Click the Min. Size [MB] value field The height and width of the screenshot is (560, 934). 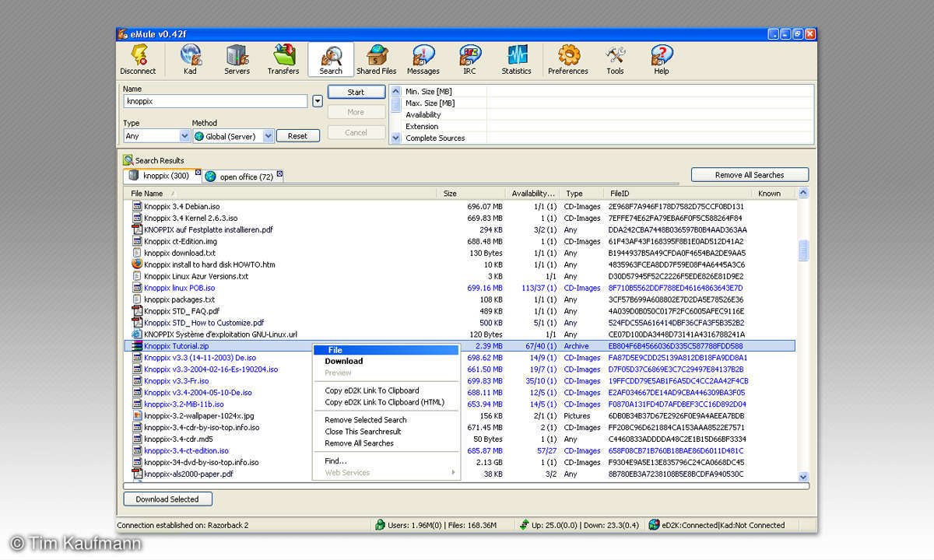coord(650,92)
